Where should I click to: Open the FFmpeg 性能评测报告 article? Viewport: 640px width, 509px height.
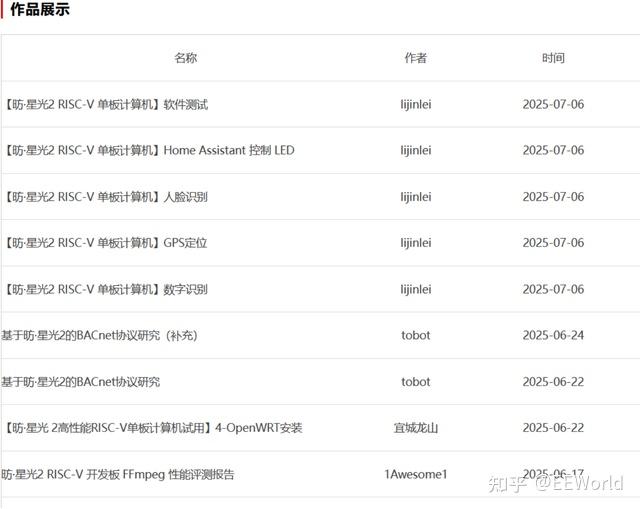click(x=118, y=474)
